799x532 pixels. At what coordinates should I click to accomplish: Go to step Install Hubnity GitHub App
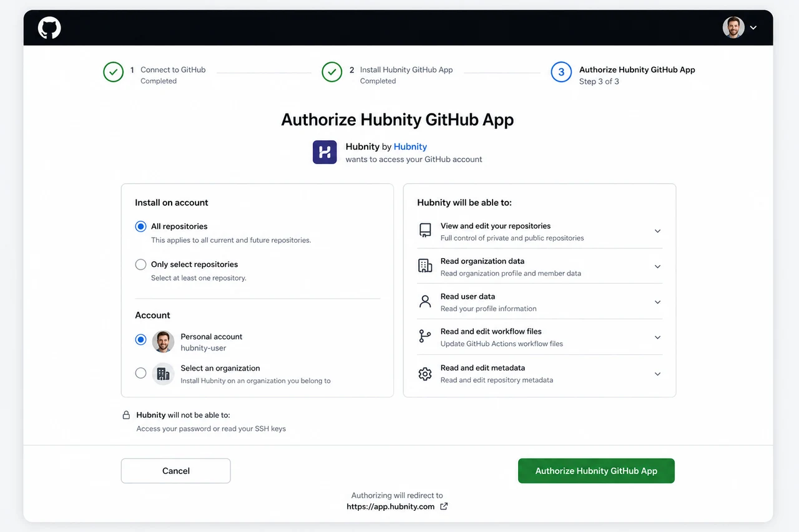click(406, 70)
